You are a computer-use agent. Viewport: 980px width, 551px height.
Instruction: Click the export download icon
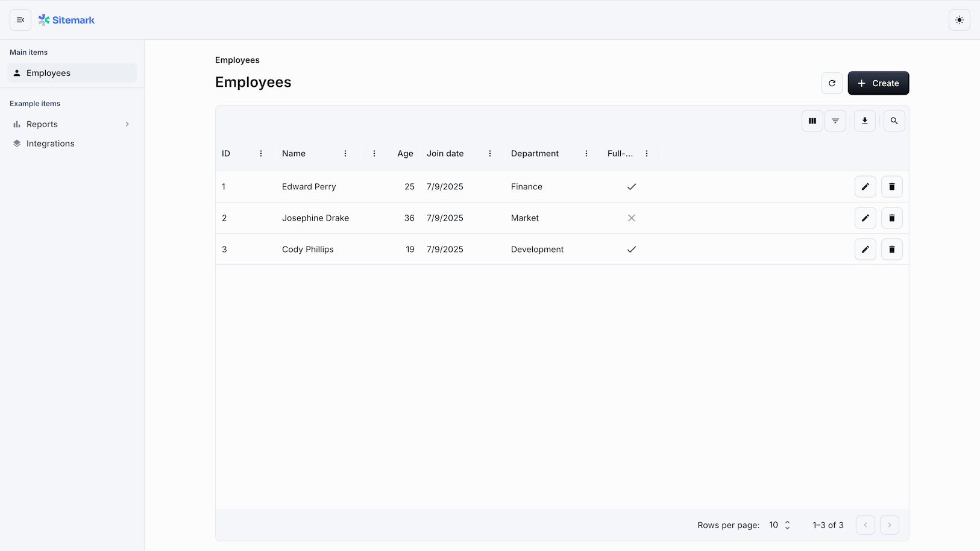pyautogui.click(x=864, y=121)
